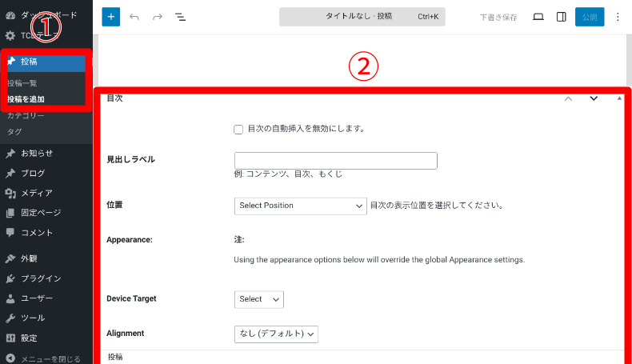The height and width of the screenshot is (364, 632).
Task: Open the three-dot options menu
Action: pos(618,17)
